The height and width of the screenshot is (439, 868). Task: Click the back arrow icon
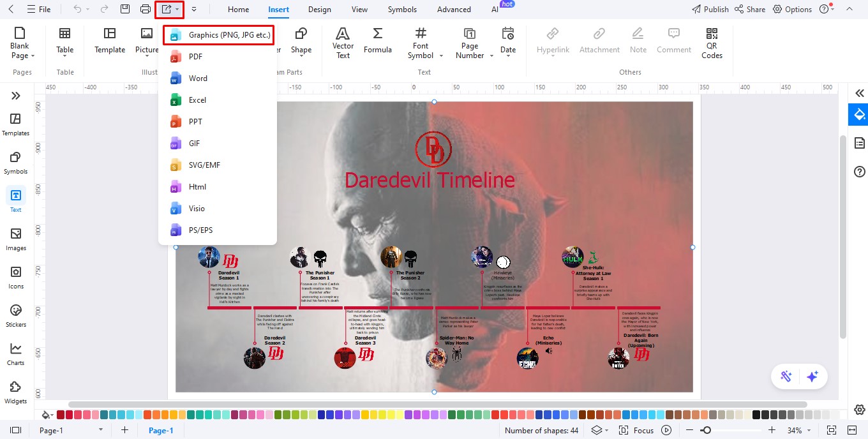11,10
